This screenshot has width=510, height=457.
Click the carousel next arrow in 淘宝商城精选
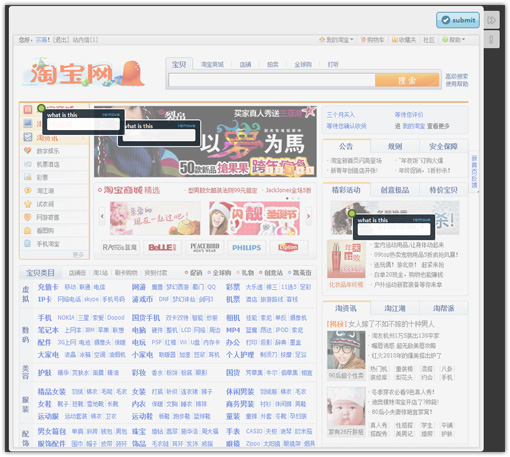point(308,216)
